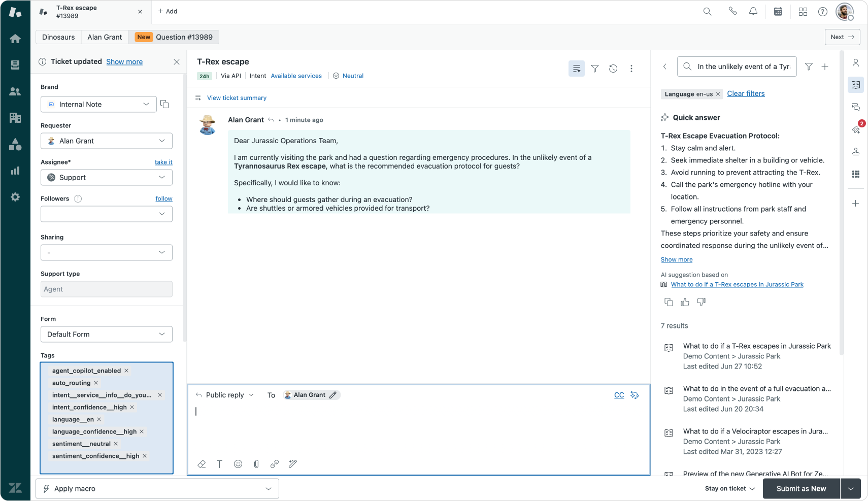Open side conversations icon in context rail

click(856, 107)
